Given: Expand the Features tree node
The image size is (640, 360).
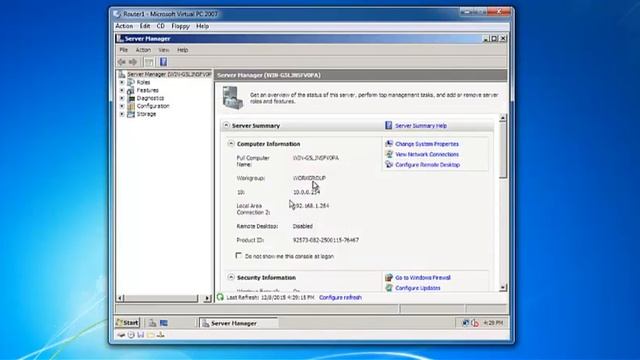Looking at the screenshot, I should pos(122,90).
